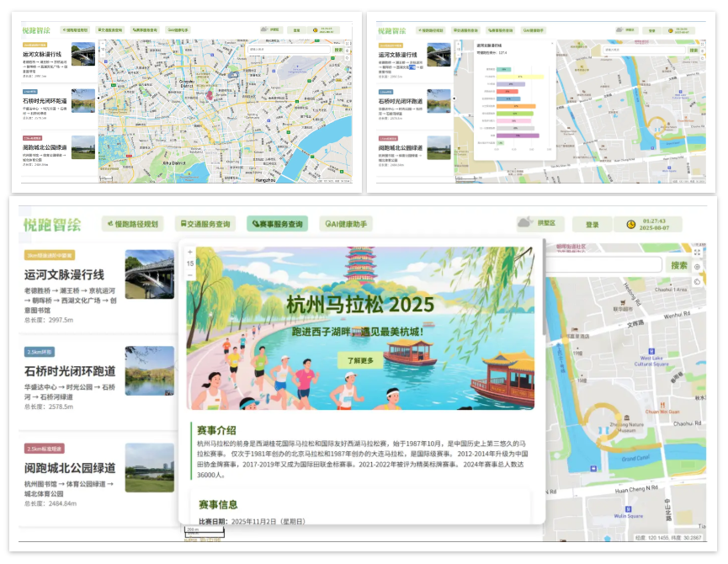The width and height of the screenshot is (728, 564).
Task: Click 登录 button in marathon screenshot
Action: (x=592, y=225)
